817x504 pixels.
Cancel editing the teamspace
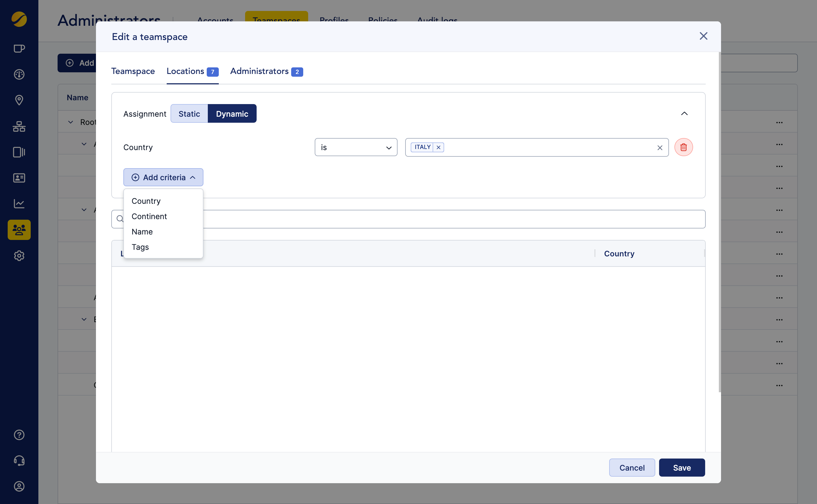pos(632,467)
